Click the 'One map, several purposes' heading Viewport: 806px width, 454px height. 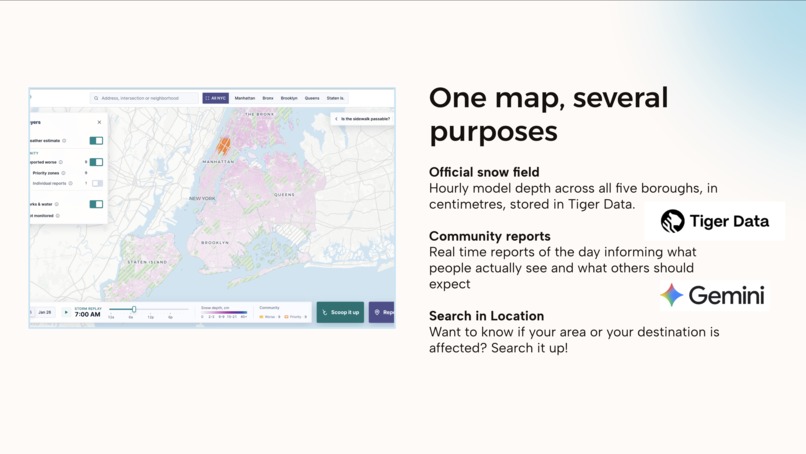coord(548,114)
